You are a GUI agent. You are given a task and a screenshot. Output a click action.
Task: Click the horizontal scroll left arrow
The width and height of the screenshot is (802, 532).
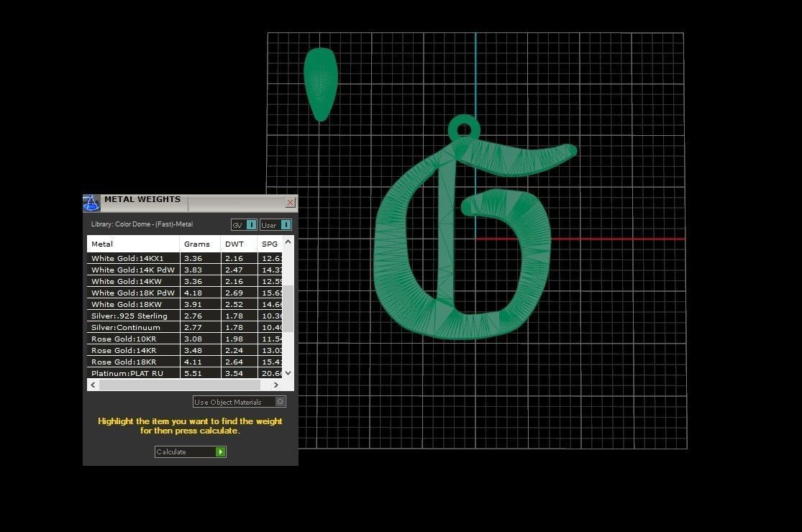[93, 385]
